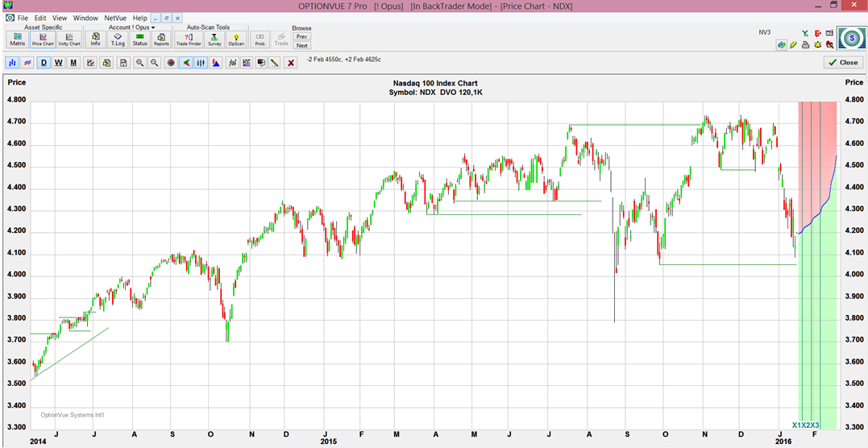Toggle the bar chart style icon

[x=13, y=63]
